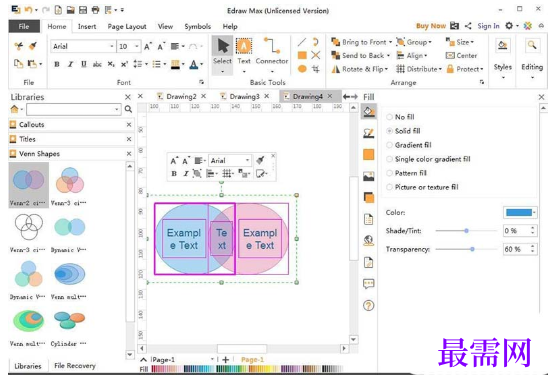This screenshot has width=550, height=384.
Task: Add a new page with plus button
Action: (226, 359)
